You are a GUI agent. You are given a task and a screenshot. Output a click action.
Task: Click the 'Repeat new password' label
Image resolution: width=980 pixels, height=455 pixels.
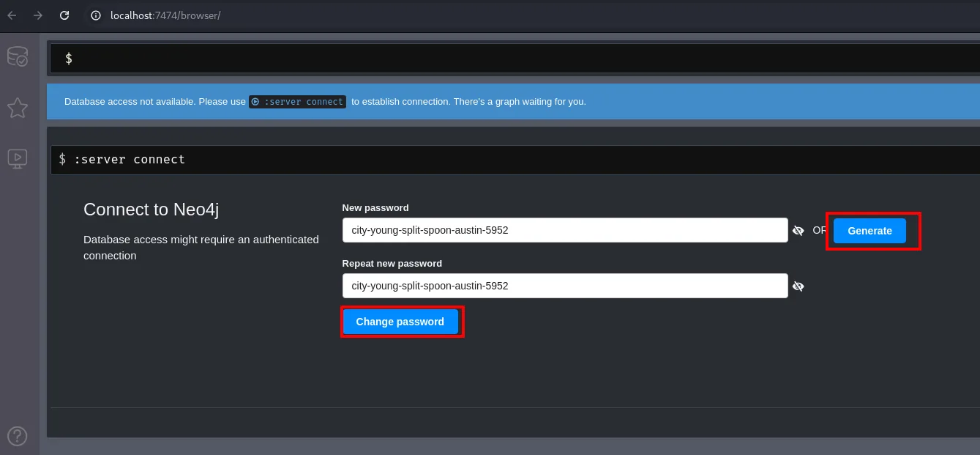[392, 264]
